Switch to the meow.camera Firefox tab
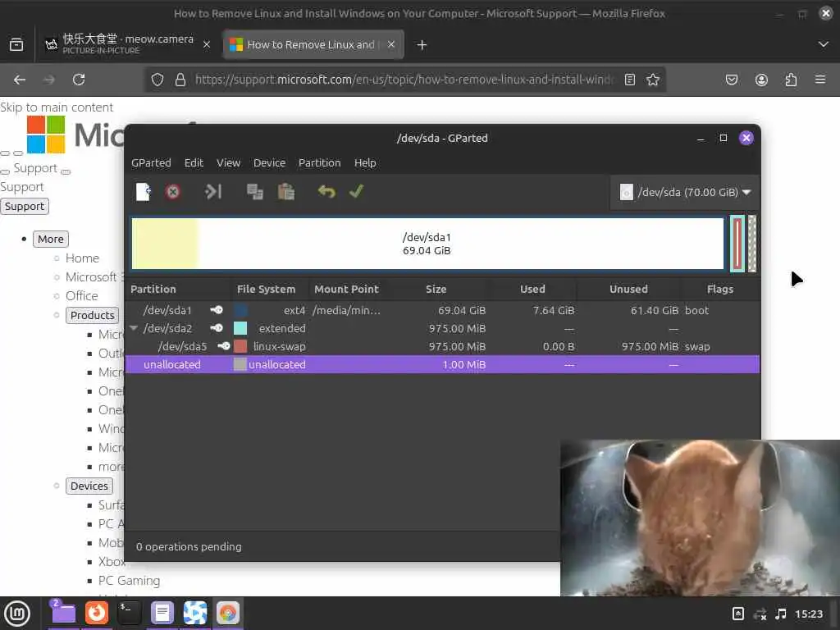Viewport: 840px width, 630px height. (127, 44)
